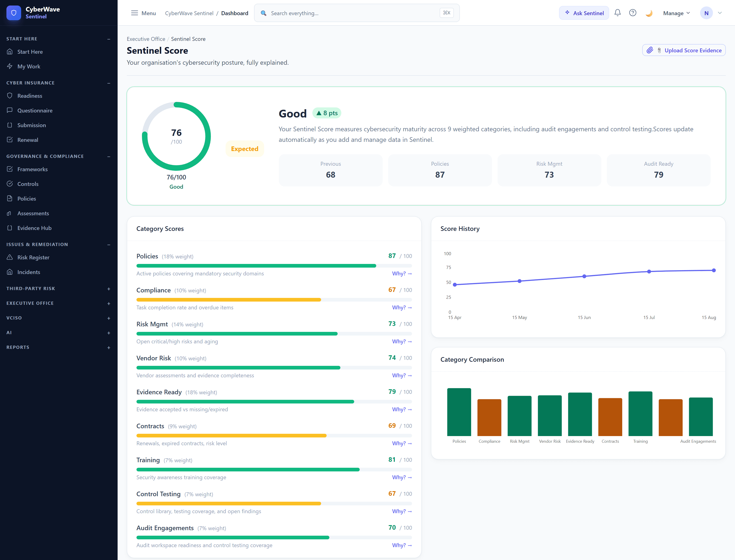Expand the Executive Office sidebar section

[109, 303]
